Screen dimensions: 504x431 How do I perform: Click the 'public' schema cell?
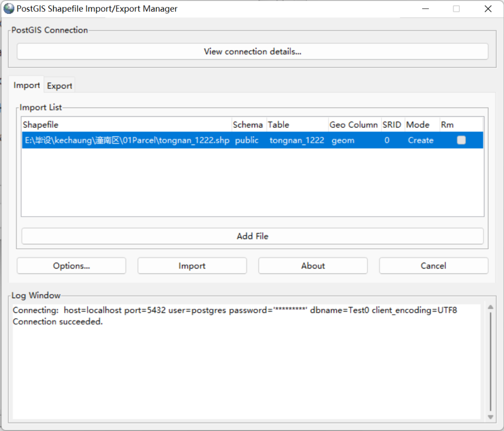(x=249, y=140)
